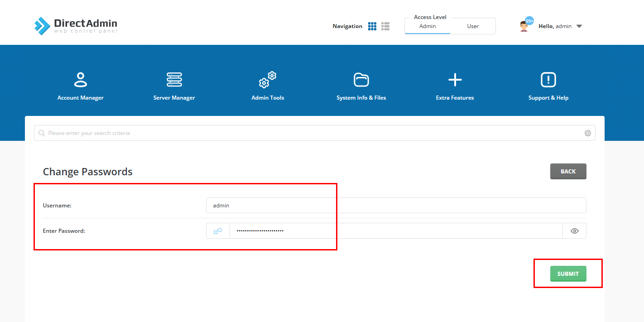Image resolution: width=644 pixels, height=322 pixels.
Task: Open Server Manager menu
Action: coord(174,86)
